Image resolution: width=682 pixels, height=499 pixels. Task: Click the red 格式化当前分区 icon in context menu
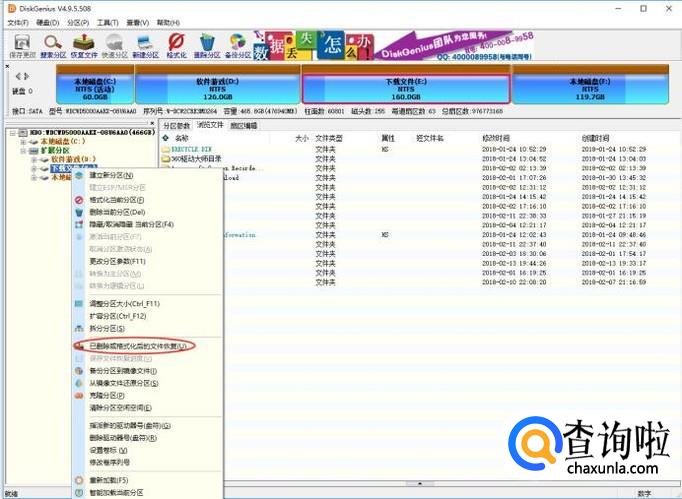tap(79, 200)
